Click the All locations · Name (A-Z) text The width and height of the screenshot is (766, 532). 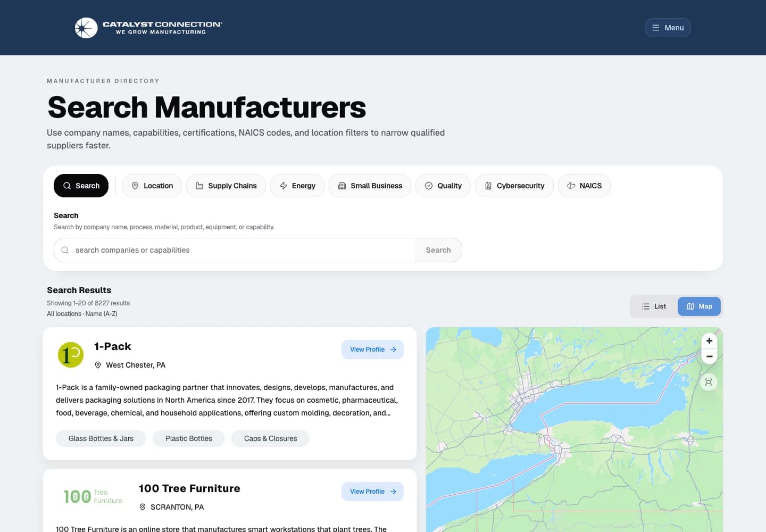(82, 314)
